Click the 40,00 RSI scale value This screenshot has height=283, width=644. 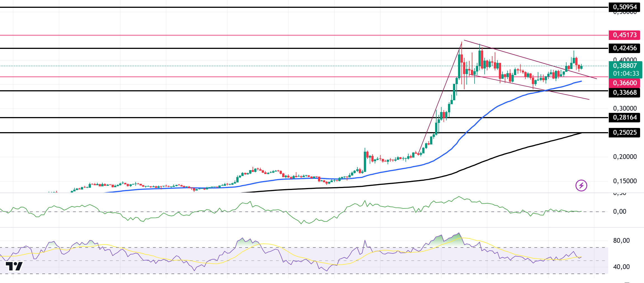pyautogui.click(x=621, y=267)
